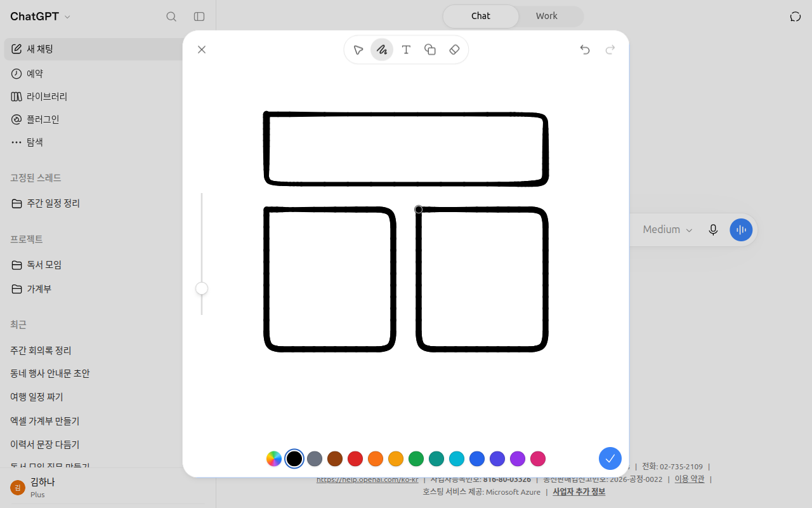The image size is (812, 508).
Task: Choose the gray color swatch
Action: (315, 458)
